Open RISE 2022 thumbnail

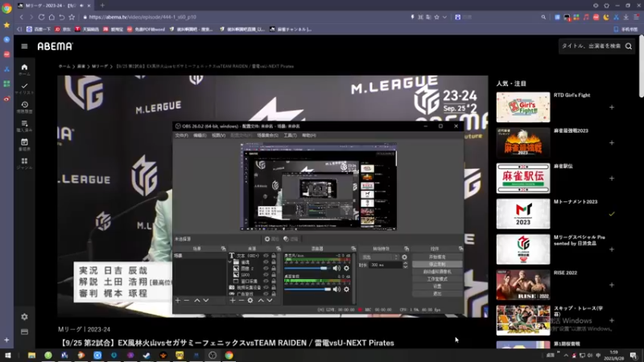click(x=522, y=285)
